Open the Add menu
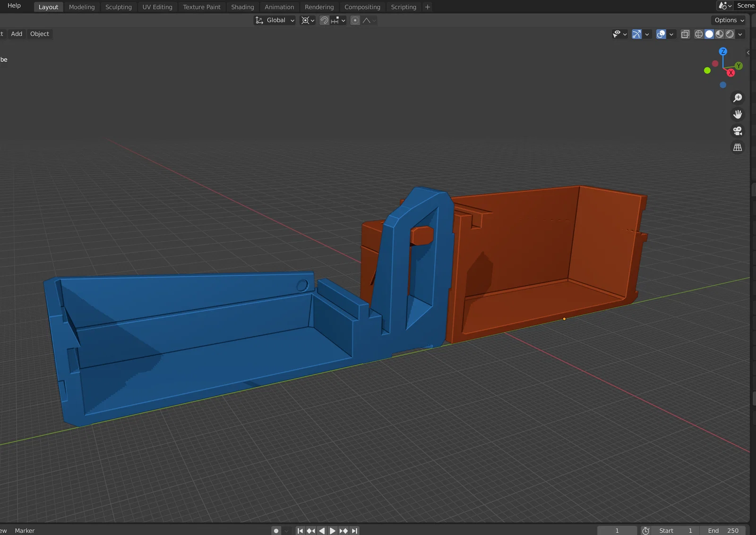Screen dimensions: 756x535 pos(17,34)
